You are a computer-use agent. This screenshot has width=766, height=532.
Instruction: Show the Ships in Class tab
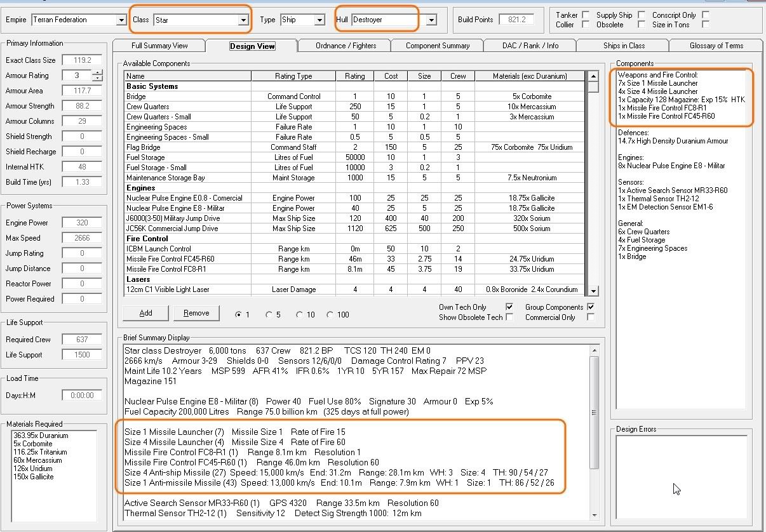tap(624, 46)
